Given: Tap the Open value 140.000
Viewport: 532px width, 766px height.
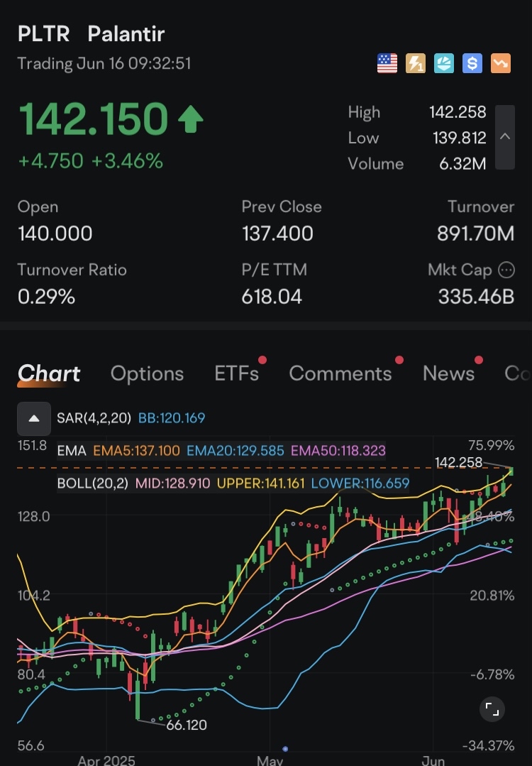Looking at the screenshot, I should (x=55, y=234).
